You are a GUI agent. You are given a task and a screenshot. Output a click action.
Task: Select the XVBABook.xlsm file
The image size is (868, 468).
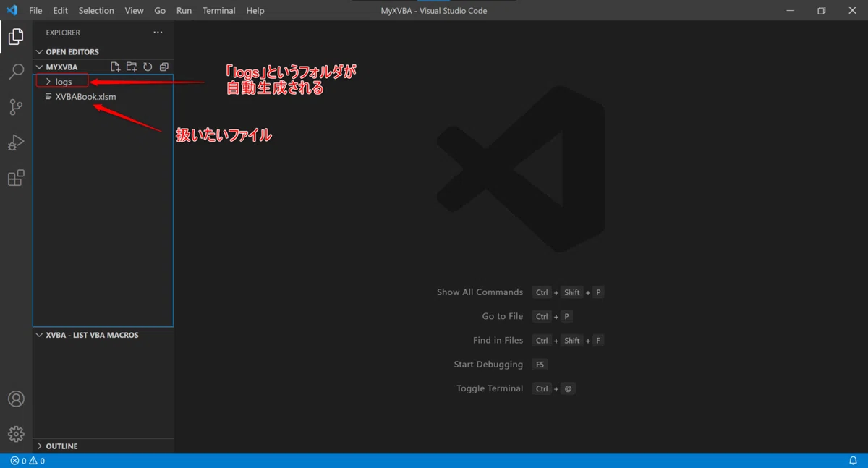(103, 97)
